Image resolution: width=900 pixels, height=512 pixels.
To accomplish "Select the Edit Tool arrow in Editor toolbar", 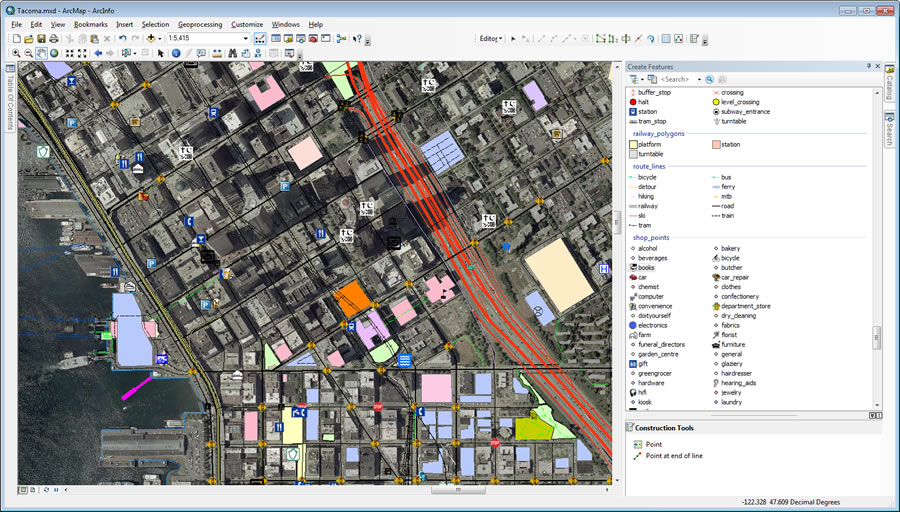I will (x=513, y=39).
